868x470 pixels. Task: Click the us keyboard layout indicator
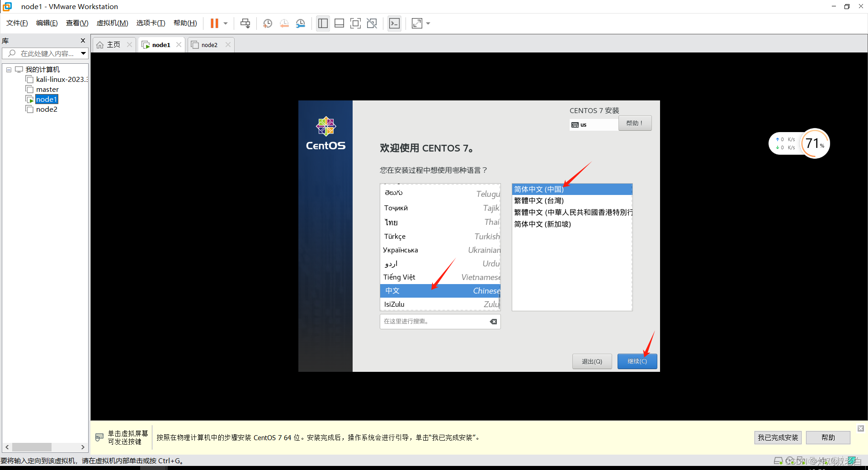click(x=593, y=125)
